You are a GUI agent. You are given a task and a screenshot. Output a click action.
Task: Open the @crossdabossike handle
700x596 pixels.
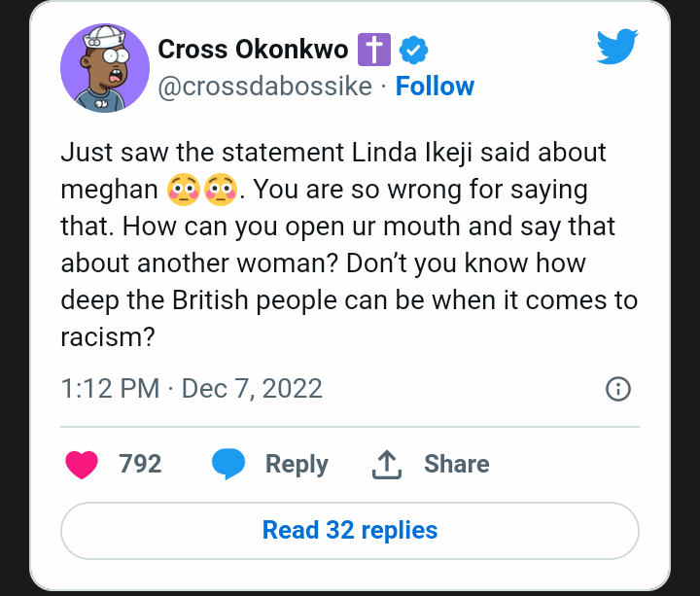coord(264,87)
